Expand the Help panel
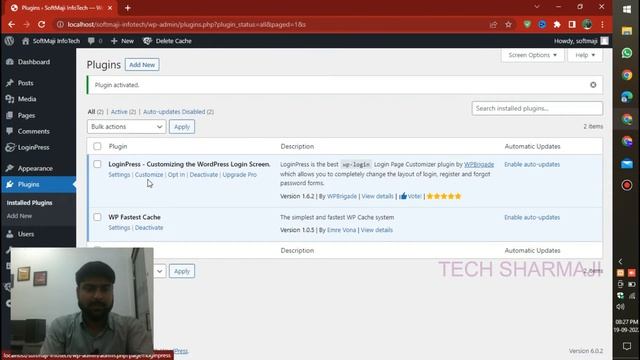The width and height of the screenshot is (640, 360). click(585, 55)
